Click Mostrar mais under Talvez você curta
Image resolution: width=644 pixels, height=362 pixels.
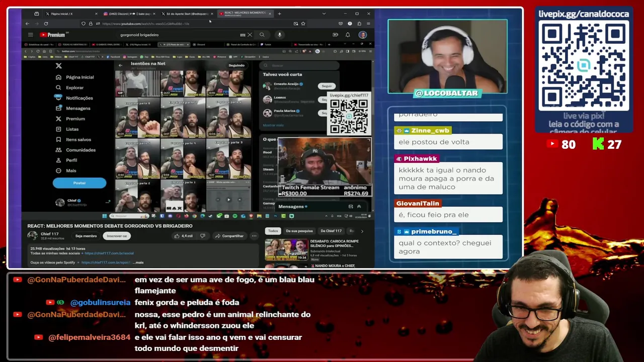pyautogui.click(x=273, y=125)
